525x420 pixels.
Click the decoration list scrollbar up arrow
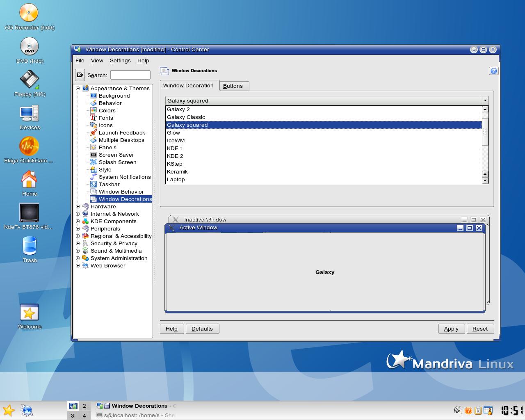(x=485, y=109)
